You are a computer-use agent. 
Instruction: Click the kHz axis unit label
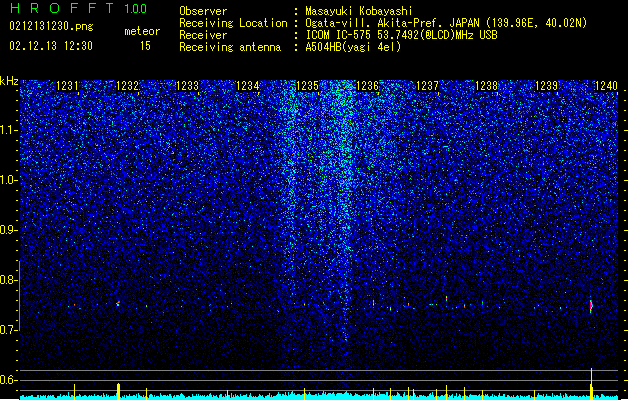pos(9,81)
